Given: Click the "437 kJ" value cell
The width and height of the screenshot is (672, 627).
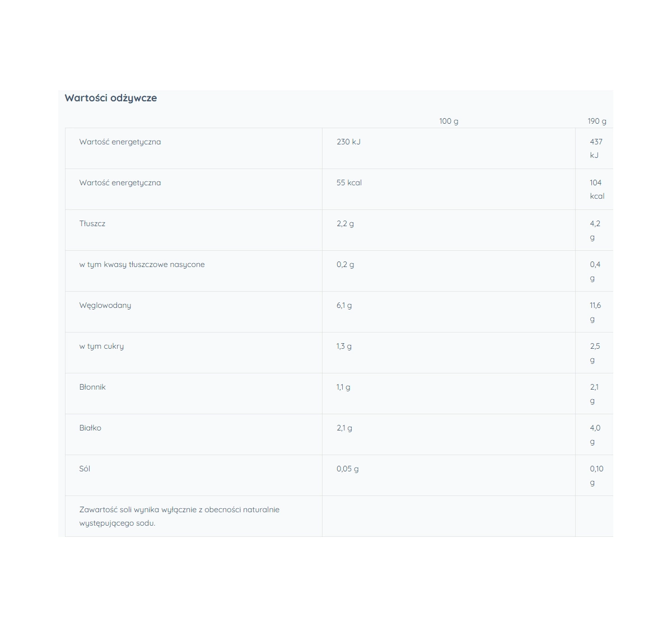Looking at the screenshot, I should click(x=596, y=148).
